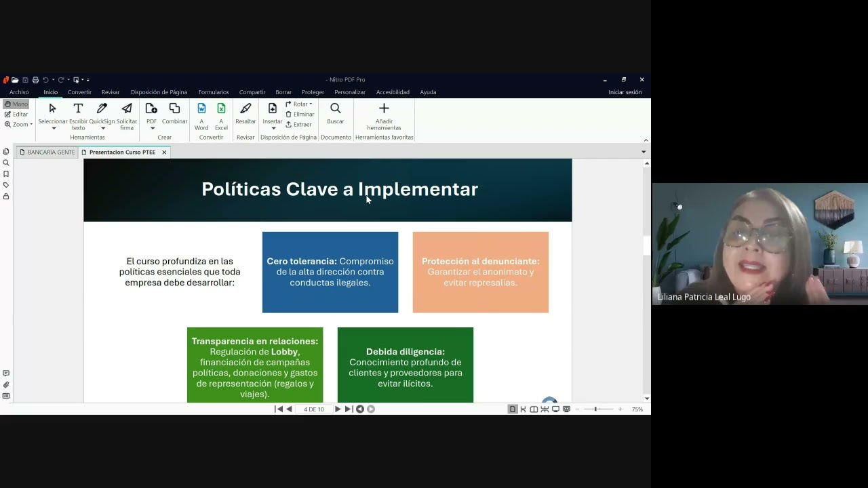Click the vertical scrollbar of the document
868x488 pixels.
click(x=646, y=279)
